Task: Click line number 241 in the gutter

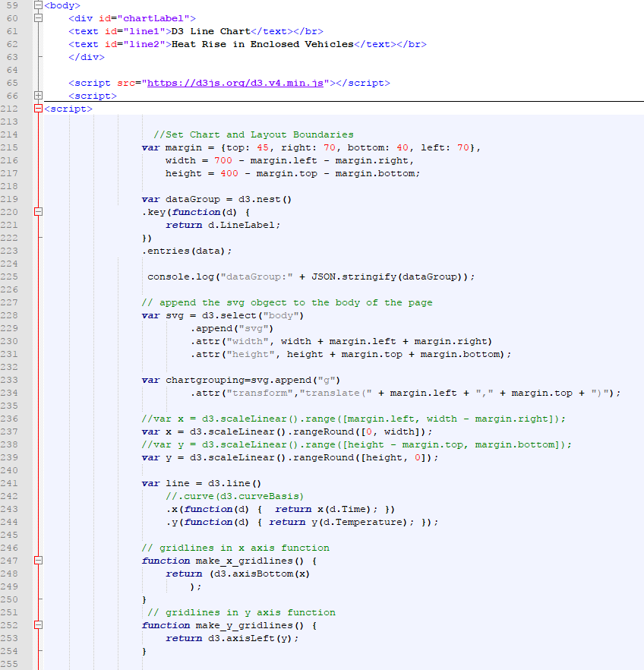Action: [9, 483]
